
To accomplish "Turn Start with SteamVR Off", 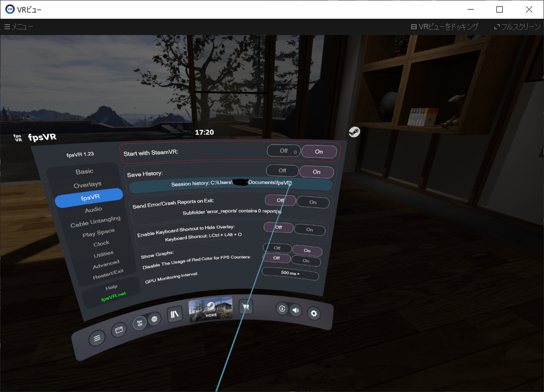I will (284, 151).
